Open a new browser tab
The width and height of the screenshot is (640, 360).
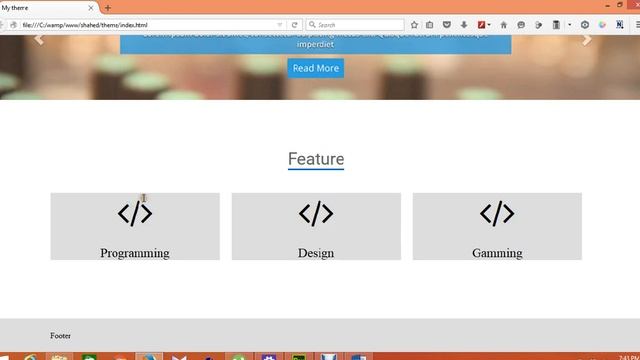(108, 8)
